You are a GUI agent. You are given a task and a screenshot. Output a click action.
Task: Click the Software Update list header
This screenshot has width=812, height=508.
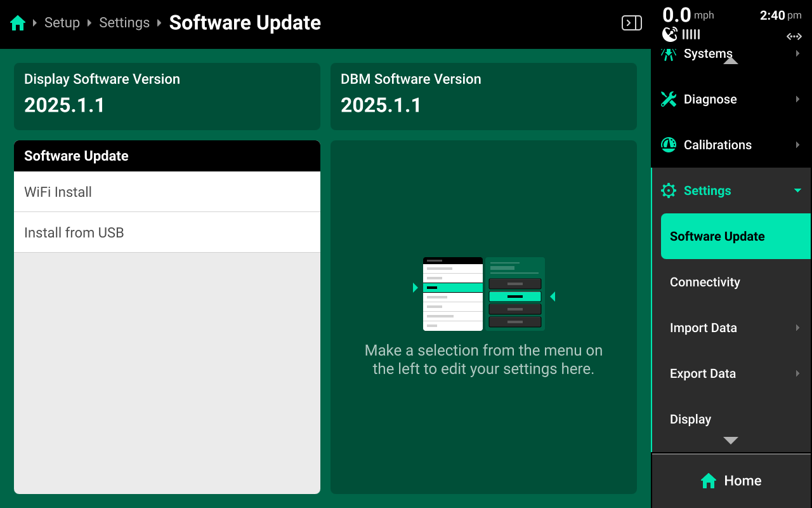[167, 156]
